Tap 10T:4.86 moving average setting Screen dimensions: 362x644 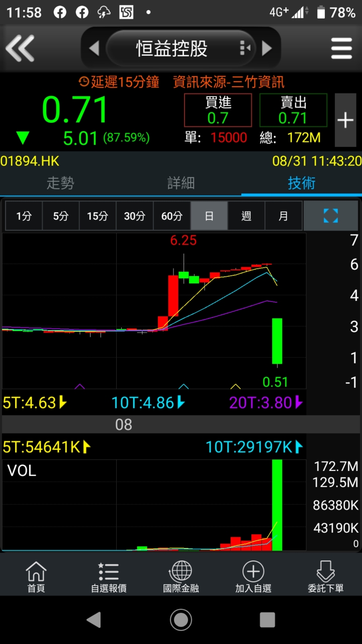tap(148, 403)
